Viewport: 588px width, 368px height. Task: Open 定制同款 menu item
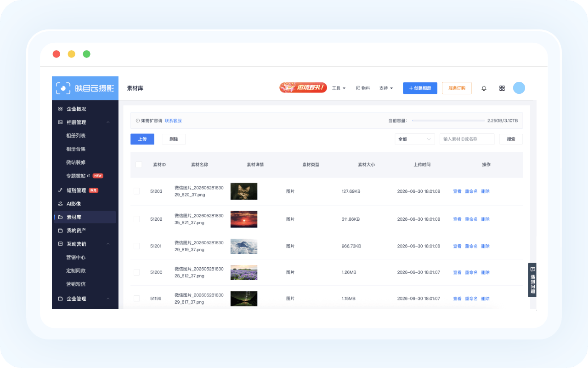coord(76,270)
